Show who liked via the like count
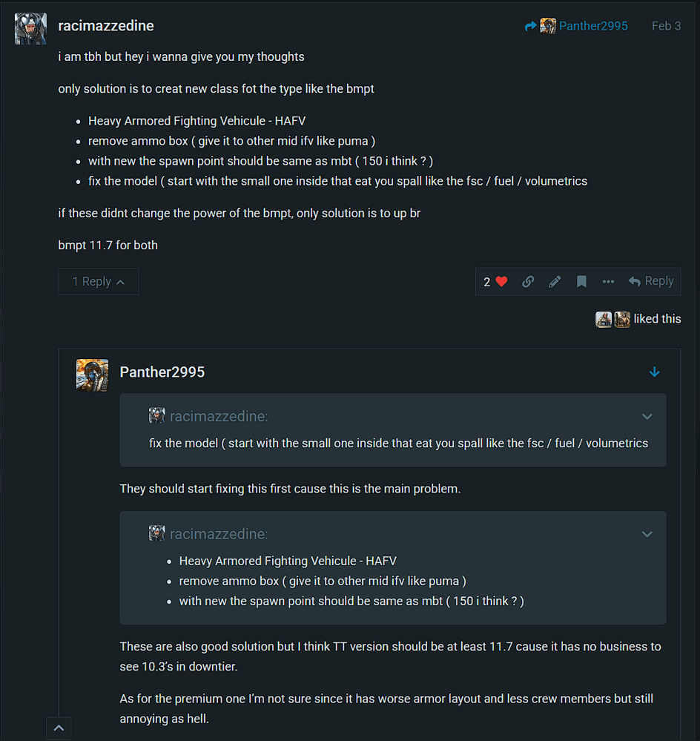Image resolution: width=700 pixels, height=741 pixels. [x=487, y=282]
